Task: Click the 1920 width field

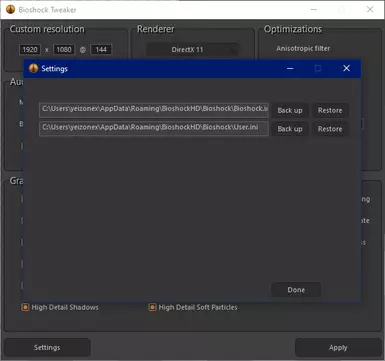Action: (30, 50)
